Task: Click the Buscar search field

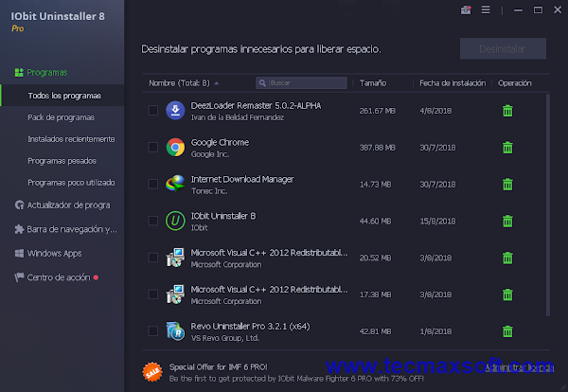Action: (301, 83)
